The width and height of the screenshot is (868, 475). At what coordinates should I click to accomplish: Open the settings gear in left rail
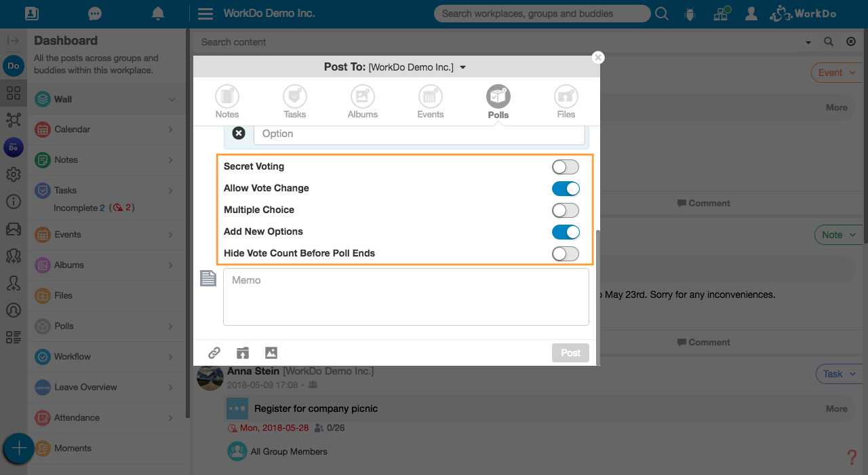click(13, 174)
